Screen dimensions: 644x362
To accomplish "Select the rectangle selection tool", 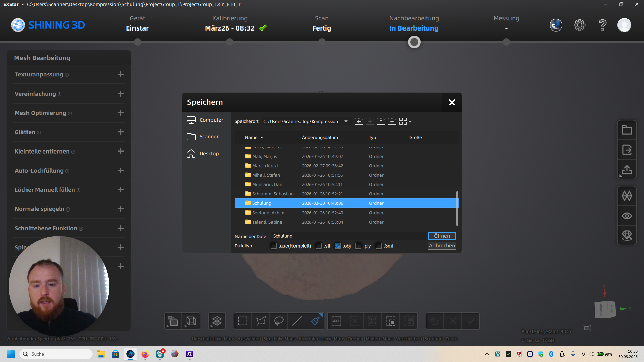I will tap(243, 321).
